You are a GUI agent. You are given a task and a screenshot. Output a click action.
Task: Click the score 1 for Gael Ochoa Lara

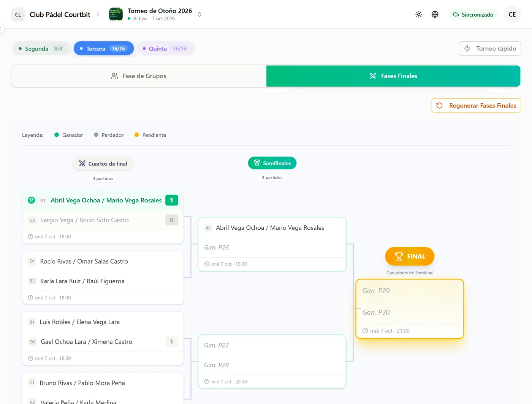(171, 342)
